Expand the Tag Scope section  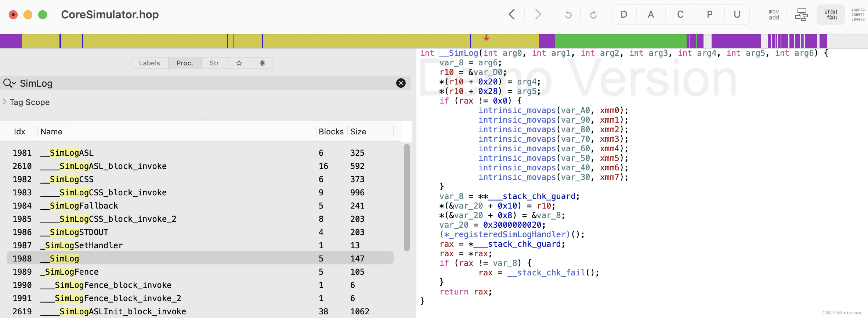coord(4,102)
